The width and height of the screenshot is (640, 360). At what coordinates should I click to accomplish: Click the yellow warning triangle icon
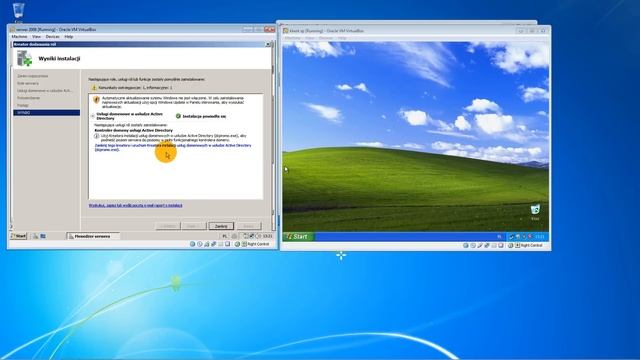click(x=94, y=88)
